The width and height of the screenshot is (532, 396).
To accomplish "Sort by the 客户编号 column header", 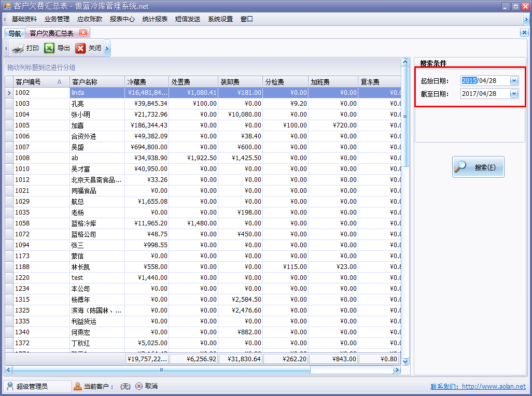I will [x=36, y=82].
